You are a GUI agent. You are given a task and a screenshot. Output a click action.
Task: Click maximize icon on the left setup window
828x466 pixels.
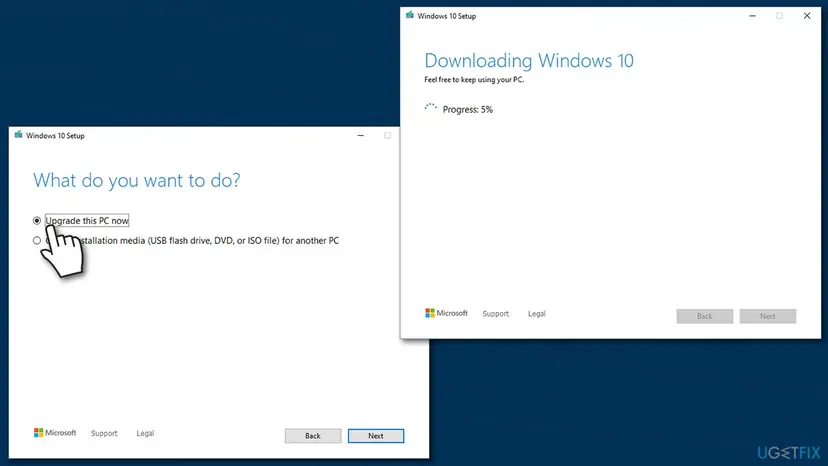pyautogui.click(x=388, y=136)
